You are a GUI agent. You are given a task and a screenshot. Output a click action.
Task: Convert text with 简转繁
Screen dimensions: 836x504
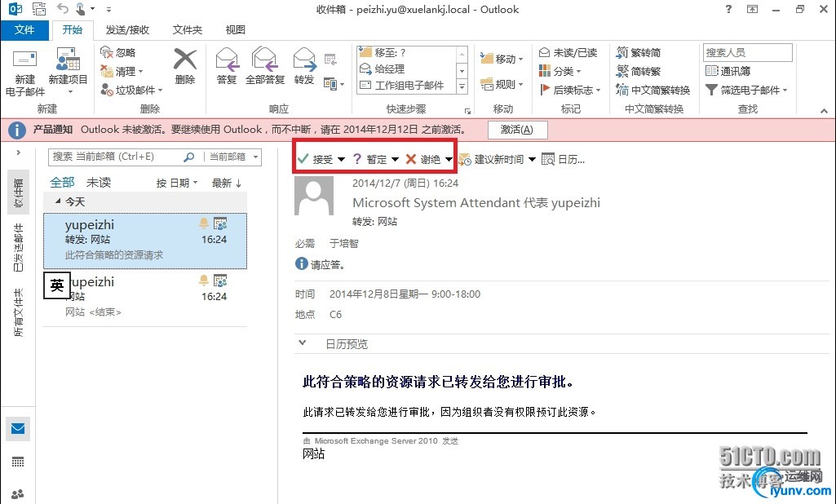[x=638, y=71]
